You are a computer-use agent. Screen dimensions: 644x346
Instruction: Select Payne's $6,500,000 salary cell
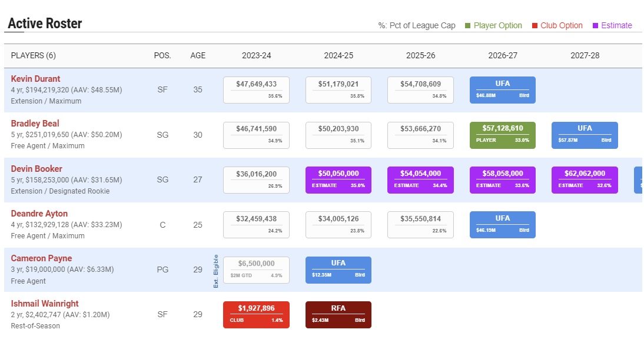click(x=256, y=270)
